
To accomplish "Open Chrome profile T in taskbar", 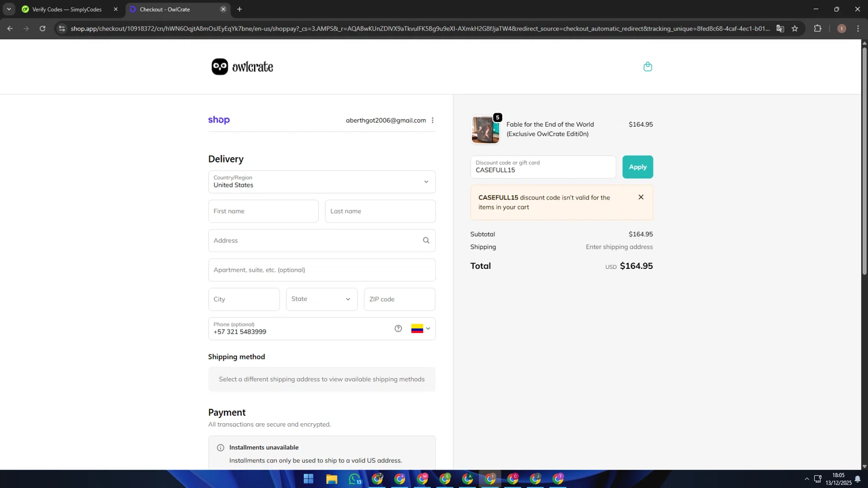I will (558, 479).
